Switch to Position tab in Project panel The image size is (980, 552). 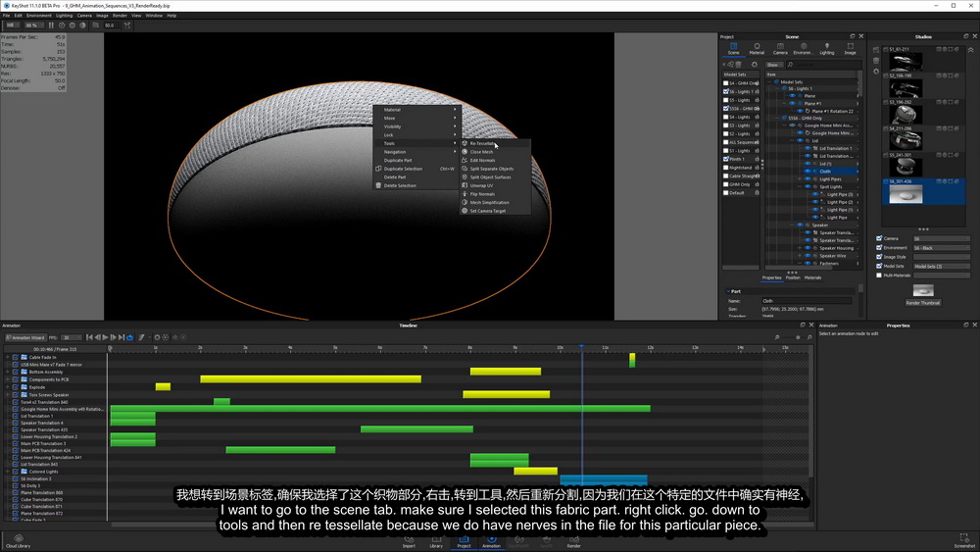pos(793,277)
